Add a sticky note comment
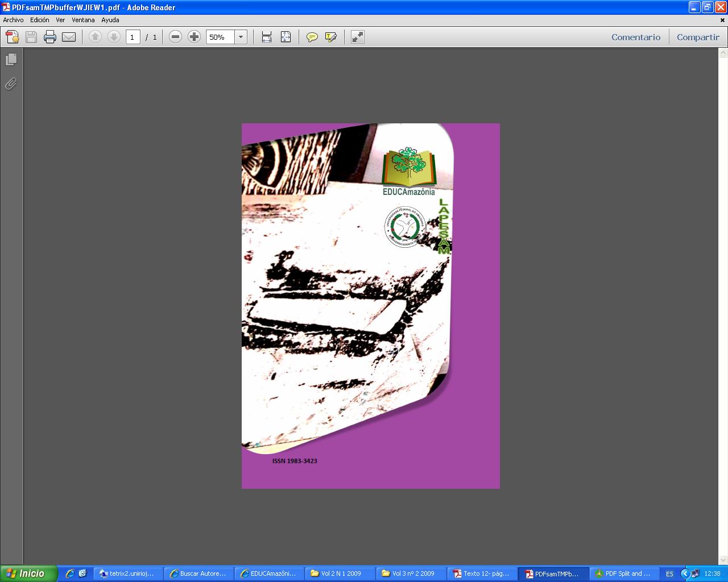Image resolution: width=728 pixels, height=582 pixels. click(312, 38)
